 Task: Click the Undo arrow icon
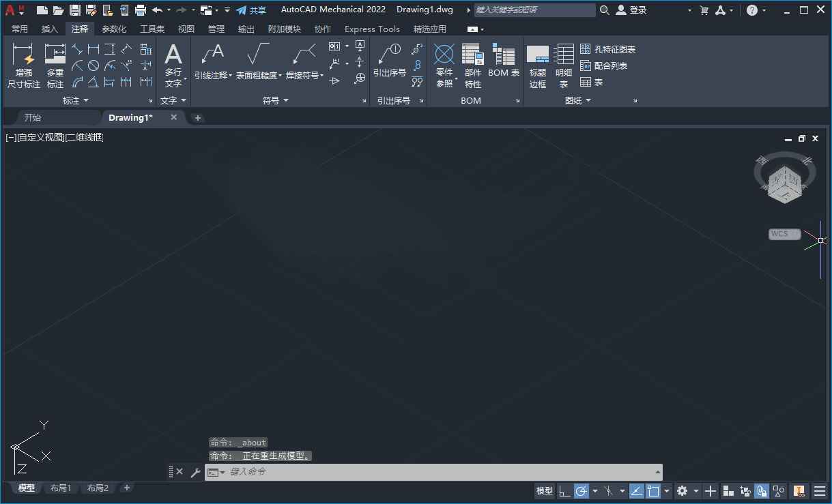click(x=157, y=10)
